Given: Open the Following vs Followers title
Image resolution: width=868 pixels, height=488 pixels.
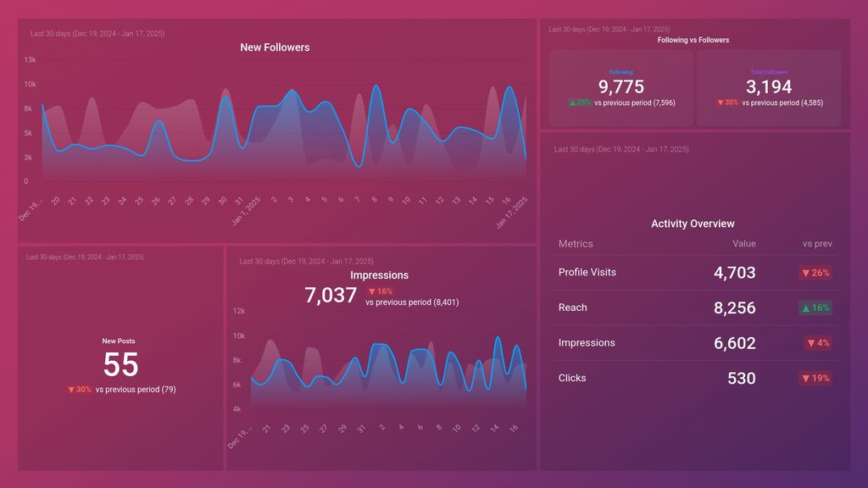Looking at the screenshot, I should click(693, 40).
